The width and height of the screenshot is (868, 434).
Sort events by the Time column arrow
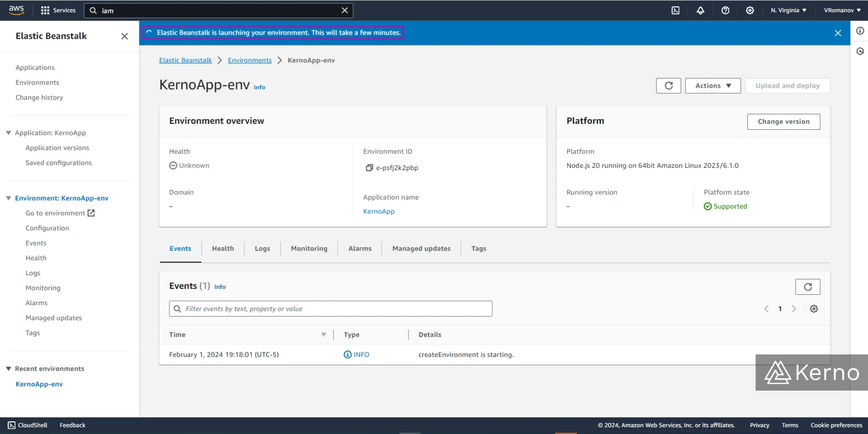tap(324, 335)
